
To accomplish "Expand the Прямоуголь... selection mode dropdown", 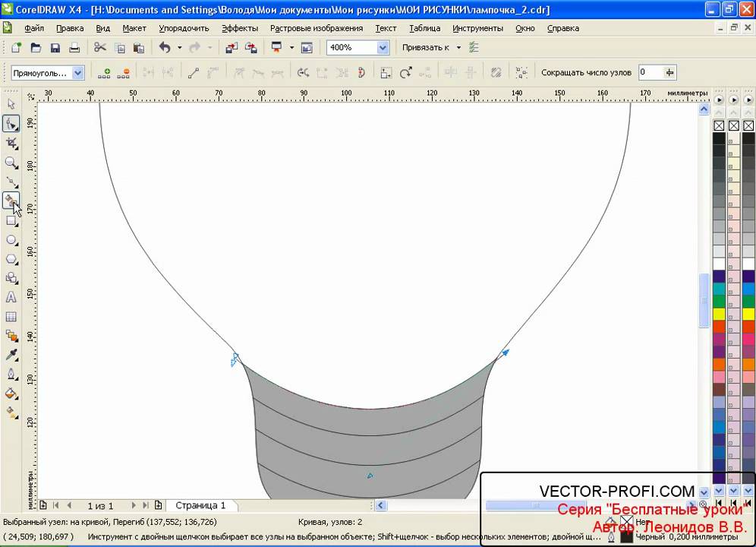I will tap(77, 73).
